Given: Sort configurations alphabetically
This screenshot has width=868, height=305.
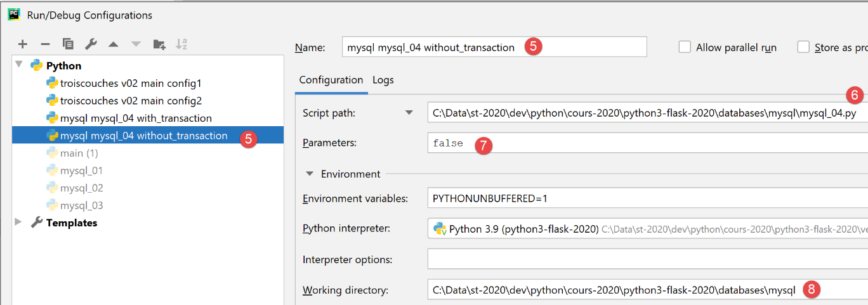Looking at the screenshot, I should pyautogui.click(x=181, y=44).
